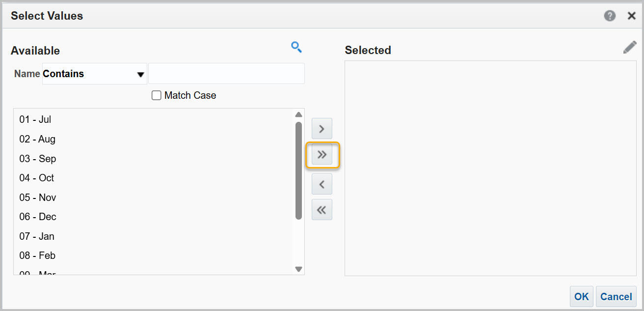Enable the Match Case checkbox

(x=156, y=95)
